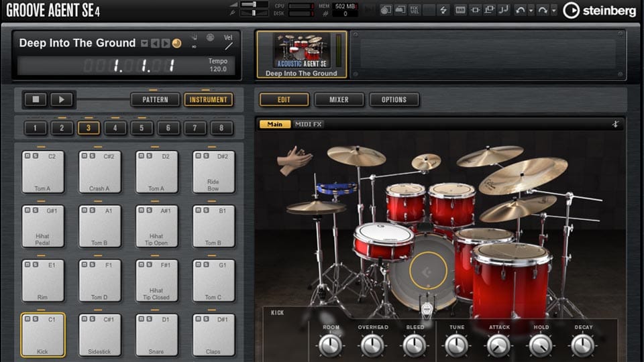Start playback with the play button
Screen dimensions: 644x362
[62, 99]
